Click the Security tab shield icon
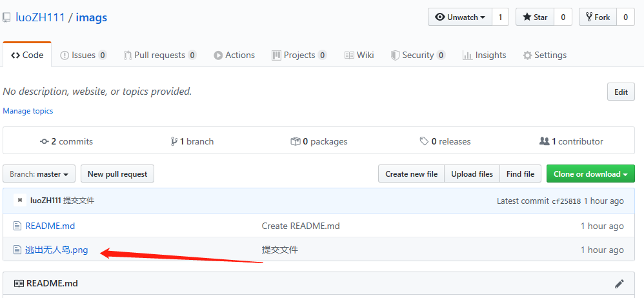644x298 pixels. click(395, 55)
